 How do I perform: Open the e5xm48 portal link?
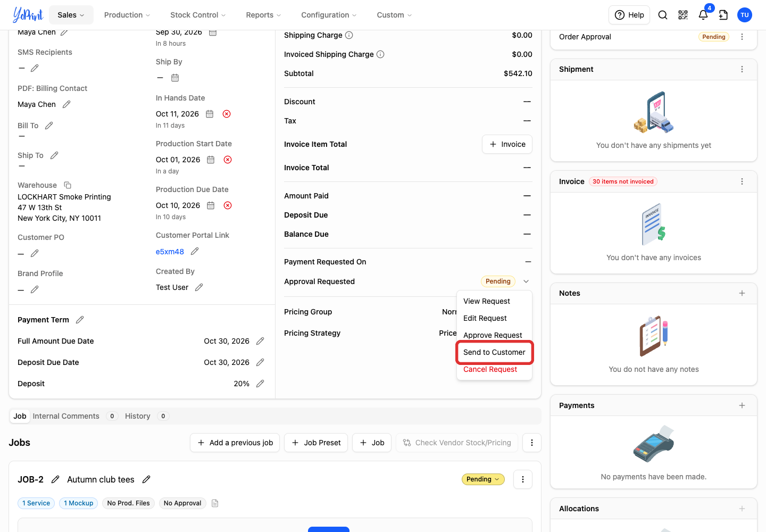click(170, 252)
